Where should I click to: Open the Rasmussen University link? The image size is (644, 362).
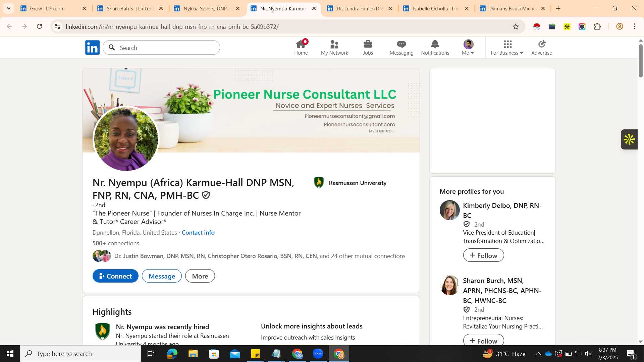tap(350, 183)
